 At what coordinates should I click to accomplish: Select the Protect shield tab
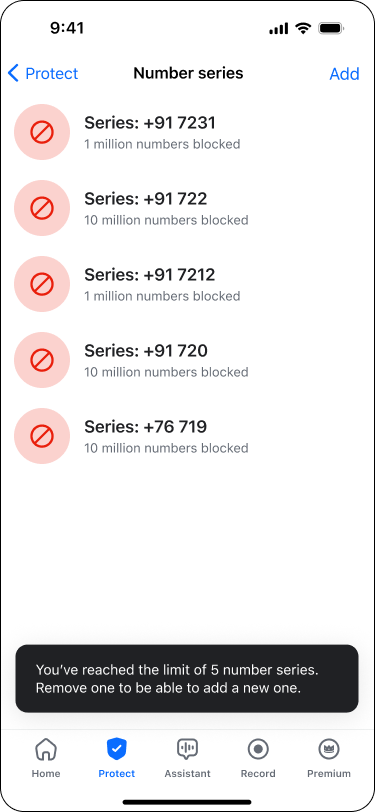(x=117, y=749)
